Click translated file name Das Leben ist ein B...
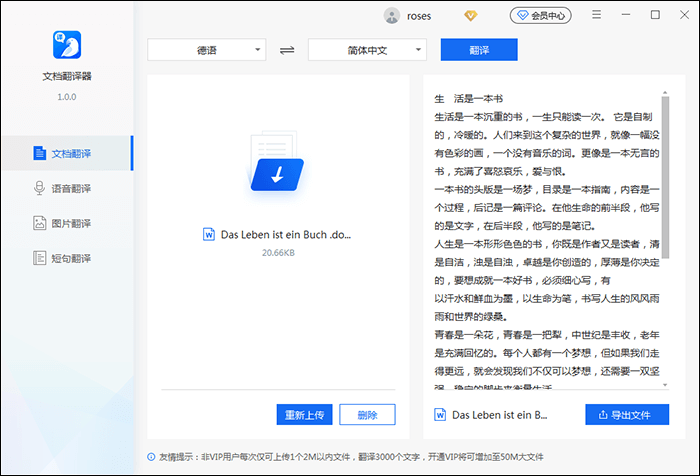 [x=500, y=415]
